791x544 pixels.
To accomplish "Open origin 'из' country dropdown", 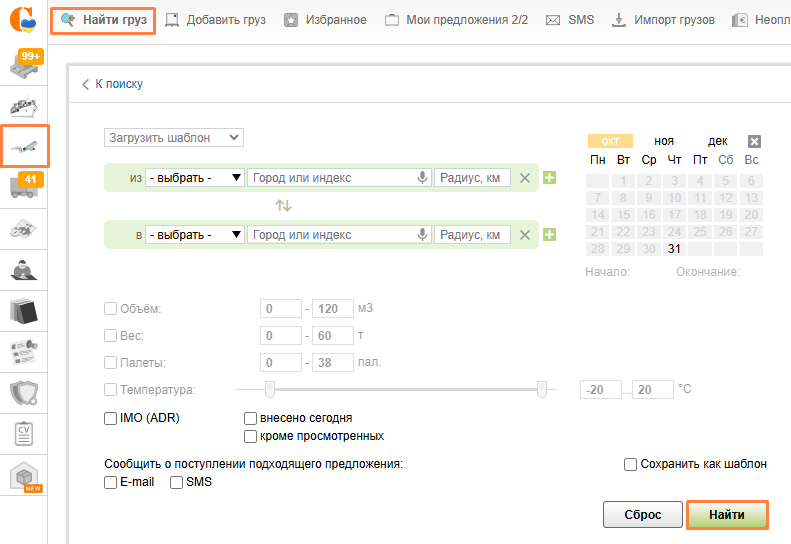I will tap(195, 178).
